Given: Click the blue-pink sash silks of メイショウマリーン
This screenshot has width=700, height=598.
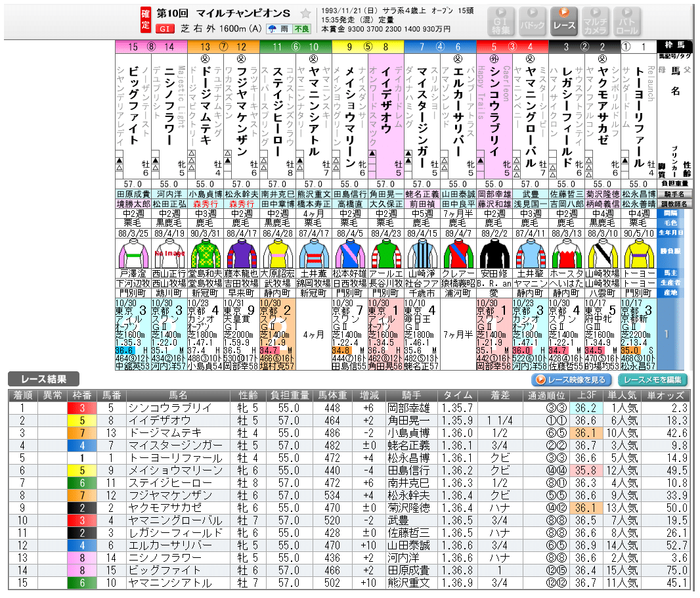Looking at the screenshot, I should pyautogui.click(x=350, y=253).
